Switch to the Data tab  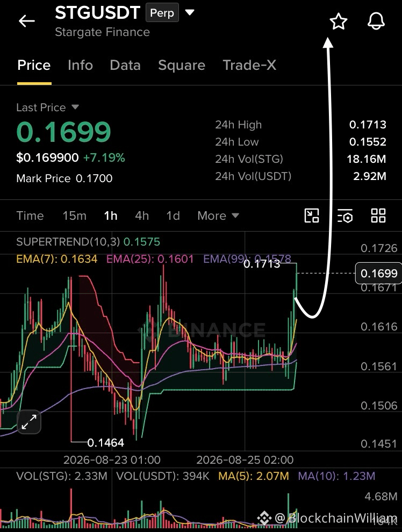click(125, 65)
